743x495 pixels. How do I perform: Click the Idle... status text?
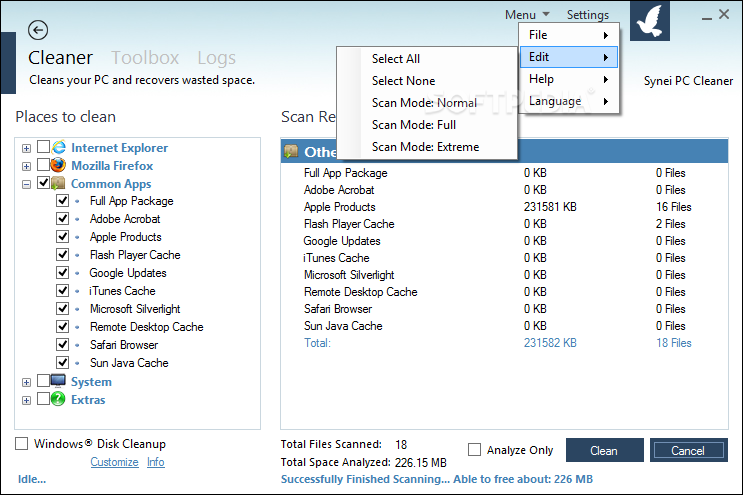32,479
